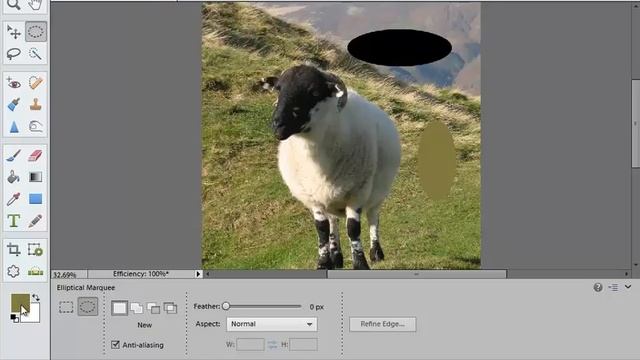Select the Straighten tool
This screenshot has height=360, width=640.
point(36,271)
